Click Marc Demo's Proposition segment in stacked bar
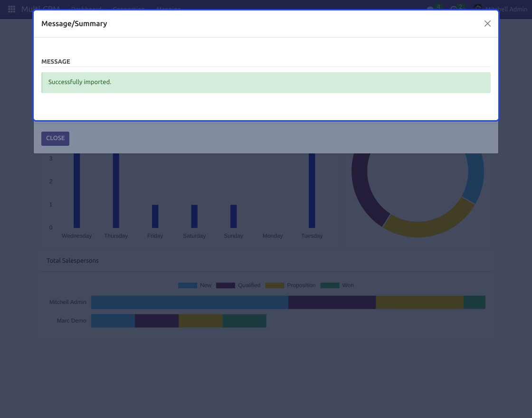 [200, 321]
